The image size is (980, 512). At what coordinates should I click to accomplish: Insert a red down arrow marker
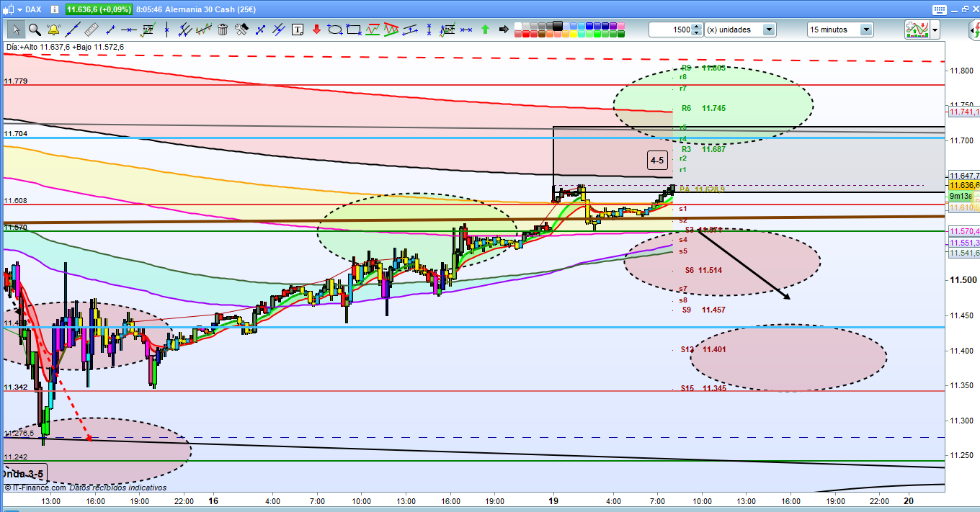[x=316, y=30]
